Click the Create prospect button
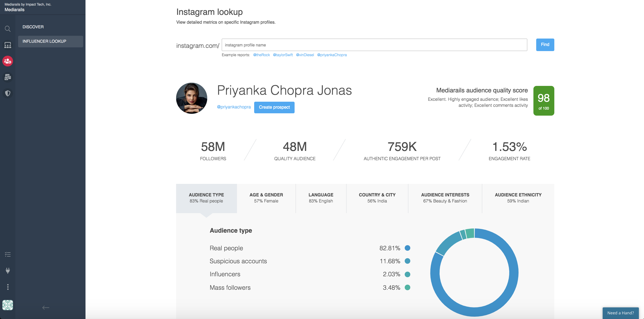The image size is (644, 319). coord(274,107)
